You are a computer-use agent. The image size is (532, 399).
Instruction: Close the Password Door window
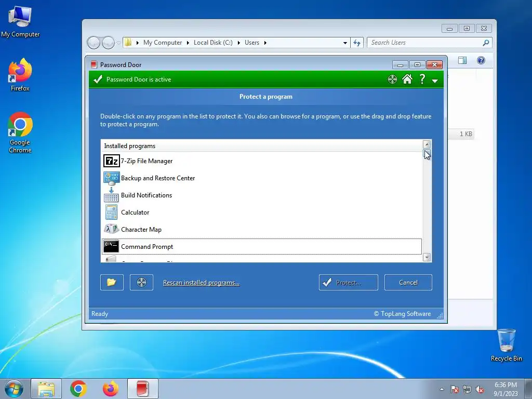(434, 65)
